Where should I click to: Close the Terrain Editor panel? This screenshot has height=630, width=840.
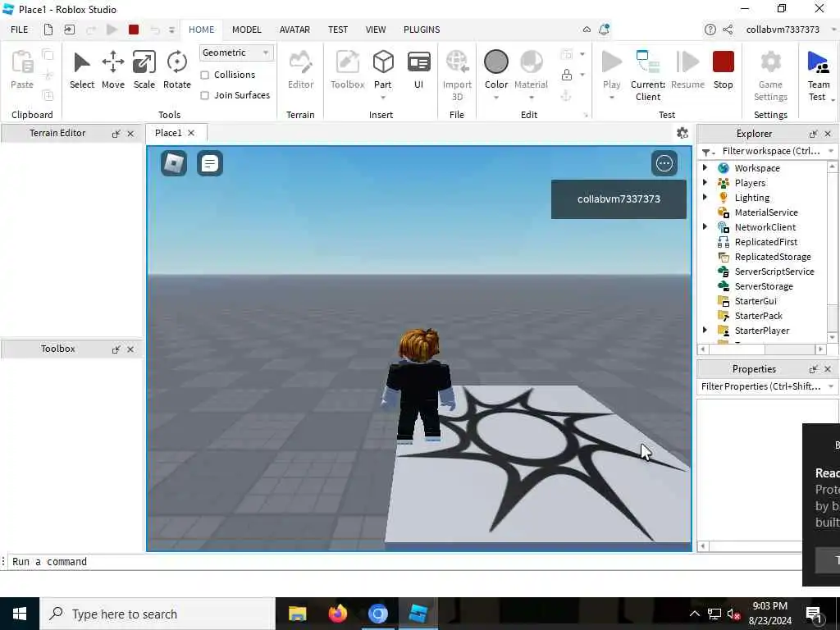130,134
